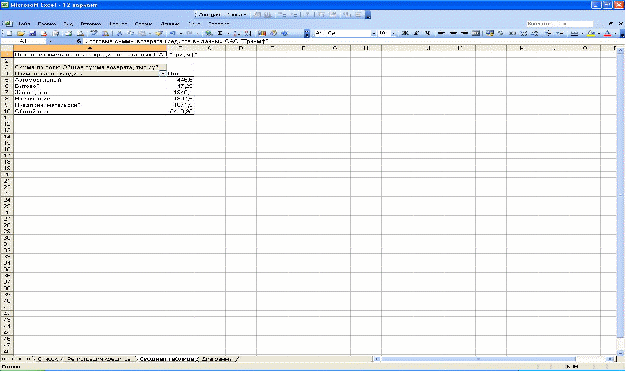Viewport: 626px width, 372px height.
Task: Create a new workbook from the toolbar
Action: coord(9,34)
